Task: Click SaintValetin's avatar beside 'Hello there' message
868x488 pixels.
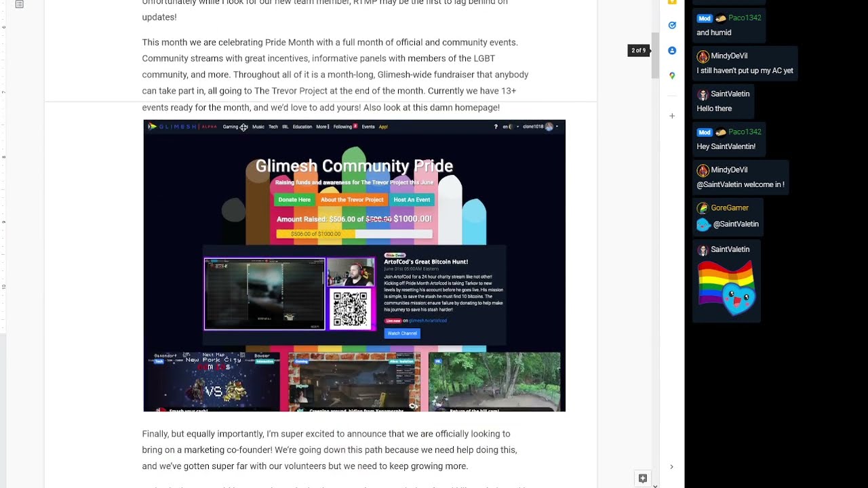Action: pyautogui.click(x=703, y=94)
